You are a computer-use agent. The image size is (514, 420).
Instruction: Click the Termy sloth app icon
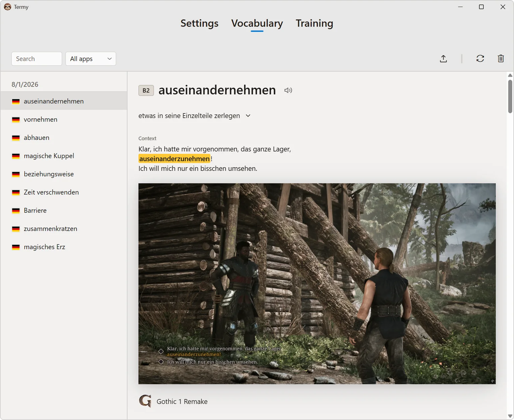click(x=7, y=7)
